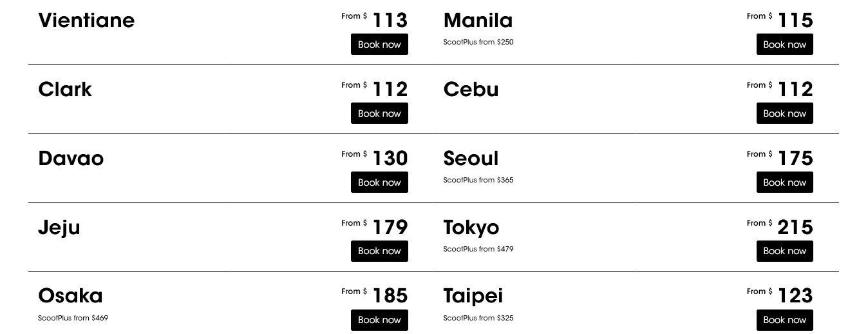The height and width of the screenshot is (334, 868).
Task: Open the Tokyo destination title
Action: 471,227
